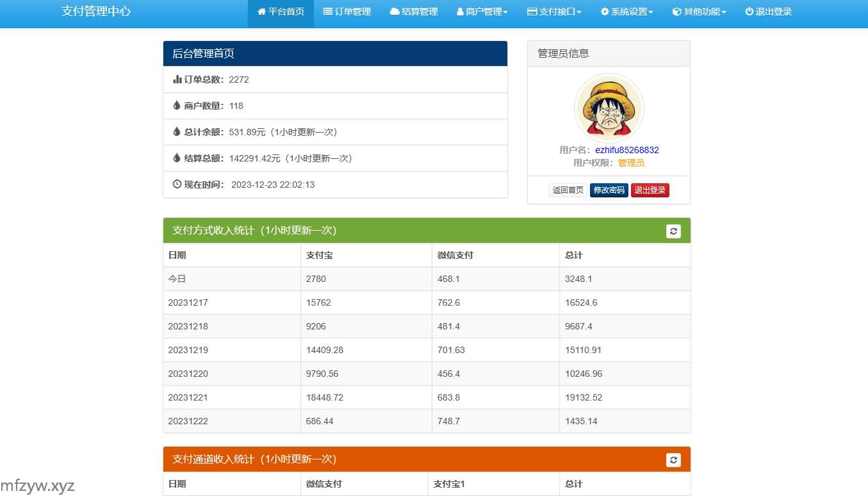Refresh the 支付方式收入统计 panel

[x=673, y=231]
